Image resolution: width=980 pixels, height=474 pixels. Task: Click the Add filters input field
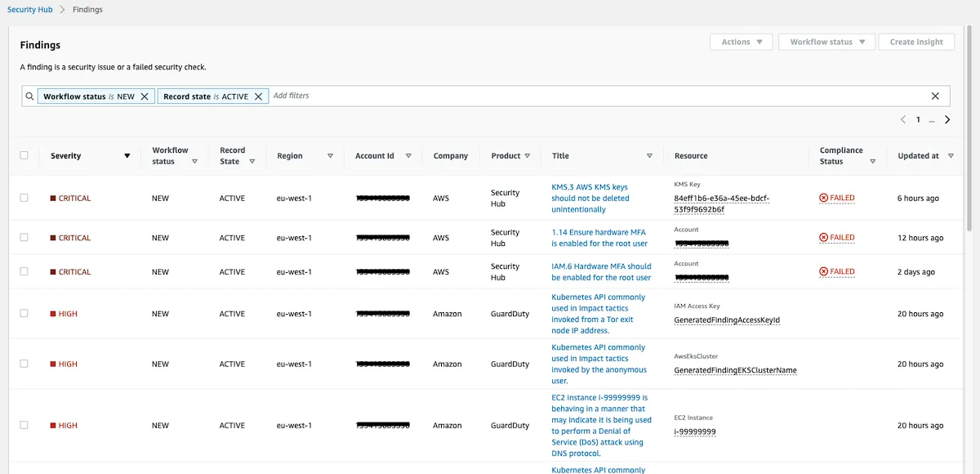[596, 96]
